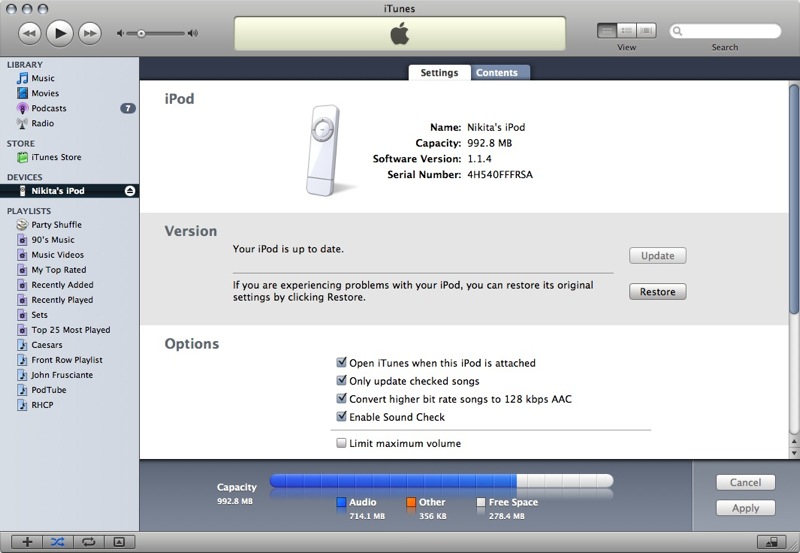Viewport: 800px width, 553px height.
Task: Click the scrollbar down arrow
Action: [x=793, y=453]
